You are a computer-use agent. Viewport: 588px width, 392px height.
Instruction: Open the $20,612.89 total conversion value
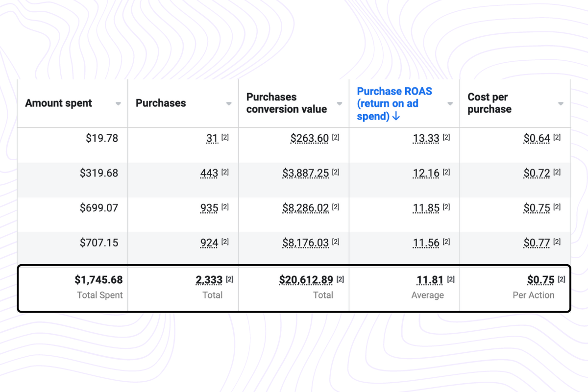click(306, 280)
